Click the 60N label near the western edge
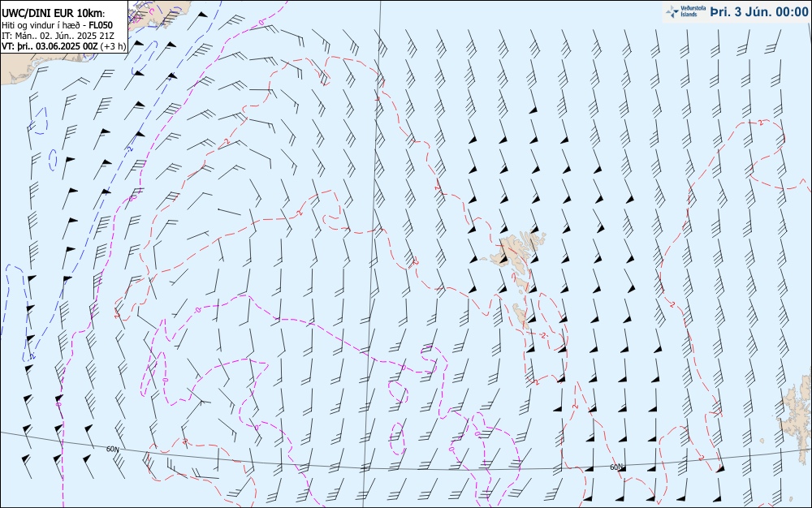 pos(112,449)
